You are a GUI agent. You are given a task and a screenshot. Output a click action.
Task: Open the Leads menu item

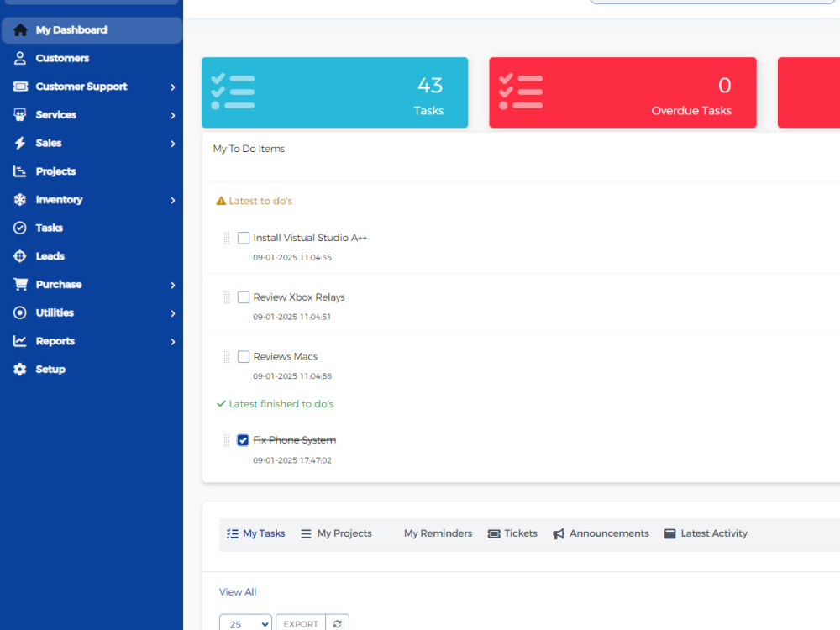[x=92, y=256]
